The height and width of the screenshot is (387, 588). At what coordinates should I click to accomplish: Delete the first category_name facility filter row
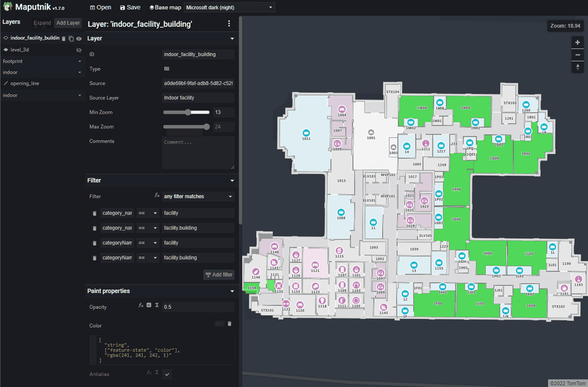pyautogui.click(x=95, y=213)
